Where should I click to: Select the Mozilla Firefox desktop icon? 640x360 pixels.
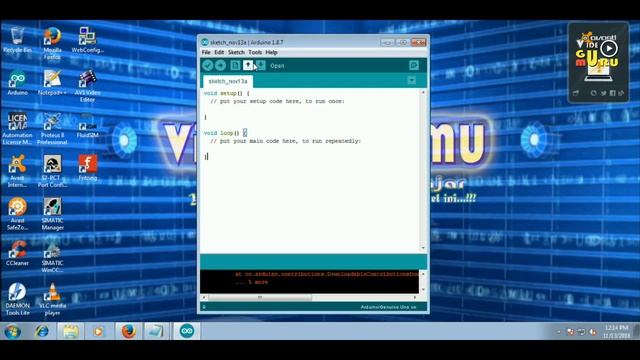click(x=52, y=43)
